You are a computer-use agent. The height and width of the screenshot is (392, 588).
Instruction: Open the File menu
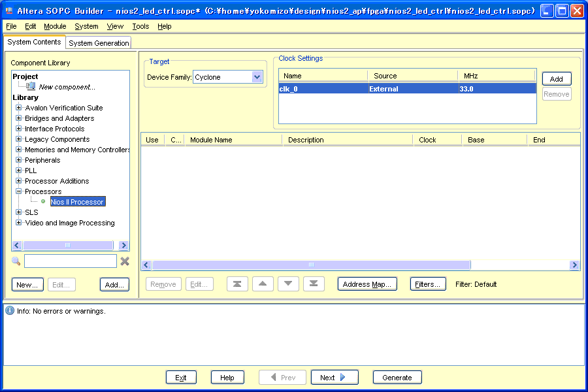pyautogui.click(x=11, y=26)
